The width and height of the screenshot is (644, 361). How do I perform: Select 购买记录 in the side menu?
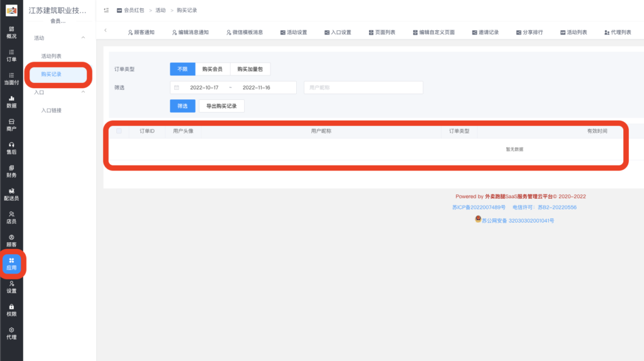click(58, 74)
